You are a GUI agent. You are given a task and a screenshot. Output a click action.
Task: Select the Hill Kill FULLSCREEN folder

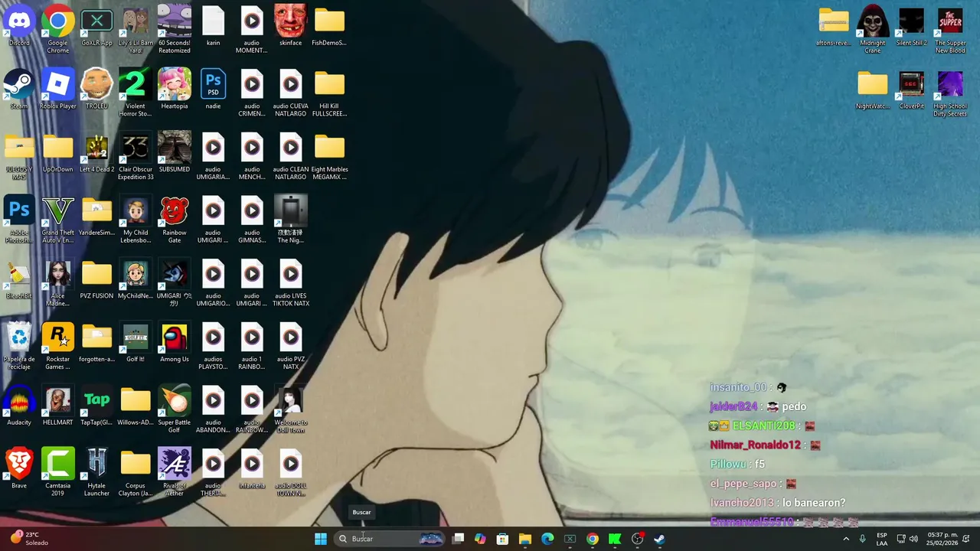tap(329, 93)
